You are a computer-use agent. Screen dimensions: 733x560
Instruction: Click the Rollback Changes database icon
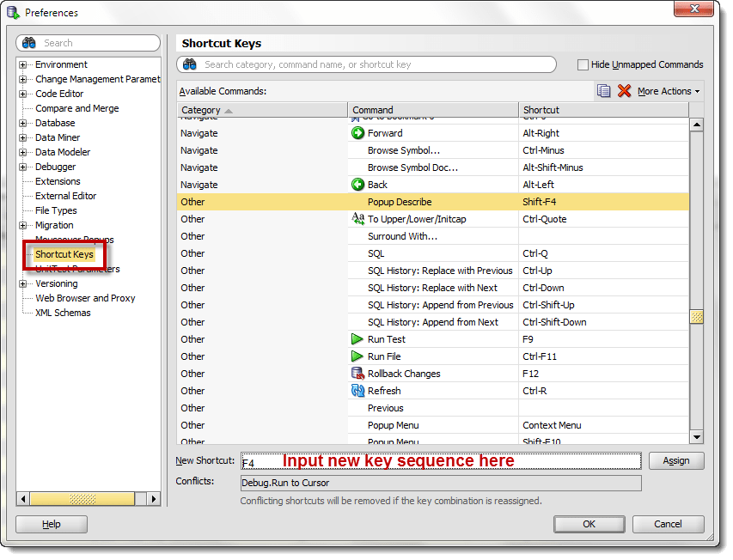pyautogui.click(x=357, y=373)
